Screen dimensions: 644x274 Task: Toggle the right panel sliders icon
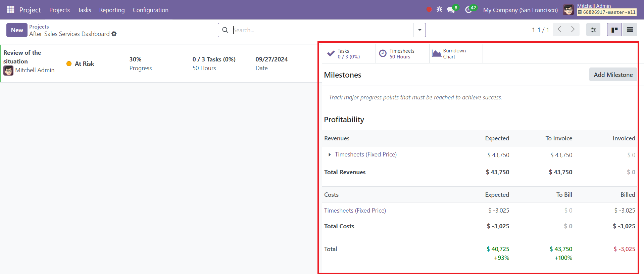click(x=593, y=30)
